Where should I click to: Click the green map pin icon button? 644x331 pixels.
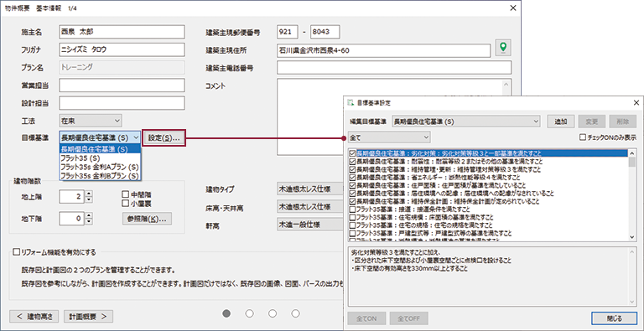[503, 48]
